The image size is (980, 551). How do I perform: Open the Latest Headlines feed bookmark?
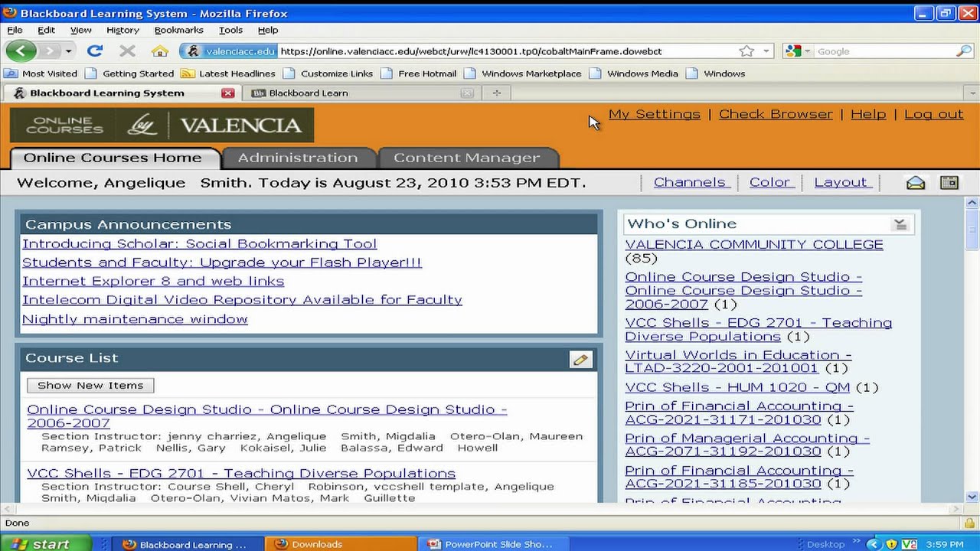228,73
